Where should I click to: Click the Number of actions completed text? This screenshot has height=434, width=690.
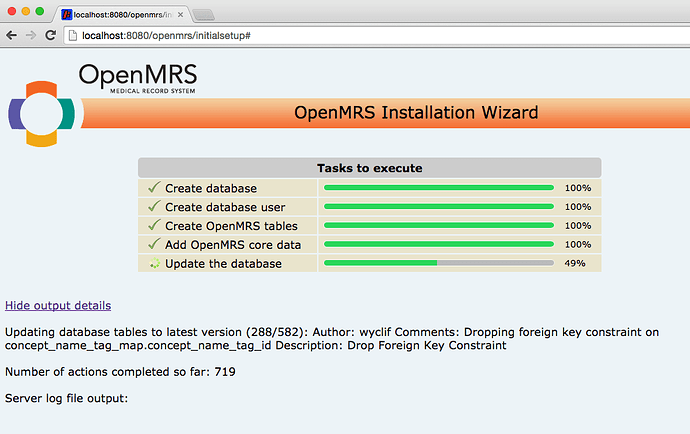point(120,372)
